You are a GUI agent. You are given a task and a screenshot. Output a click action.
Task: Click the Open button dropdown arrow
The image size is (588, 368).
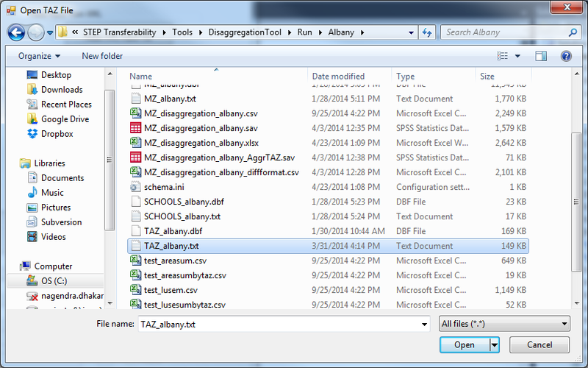click(495, 345)
